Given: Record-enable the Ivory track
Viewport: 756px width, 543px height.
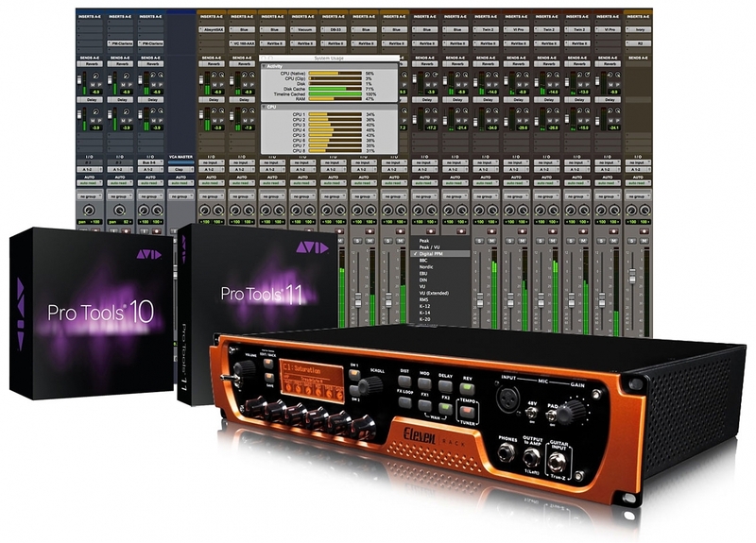Looking at the screenshot, I should pos(644,231).
